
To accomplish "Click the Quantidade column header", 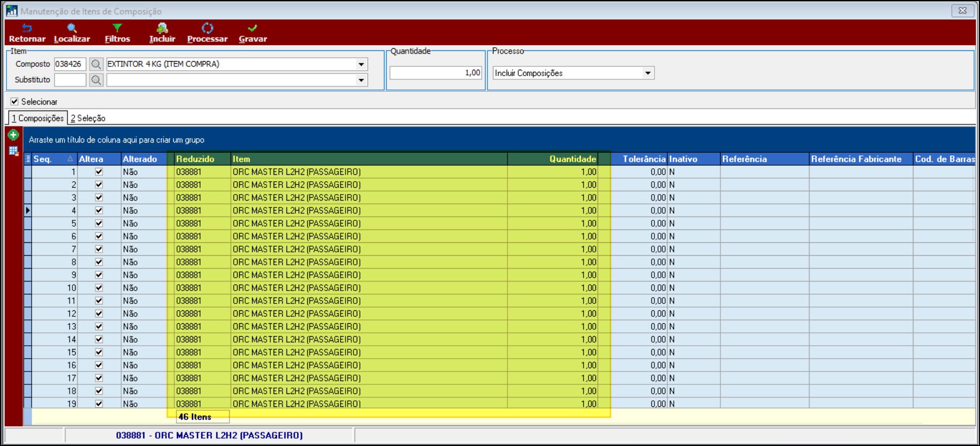I will 552,159.
